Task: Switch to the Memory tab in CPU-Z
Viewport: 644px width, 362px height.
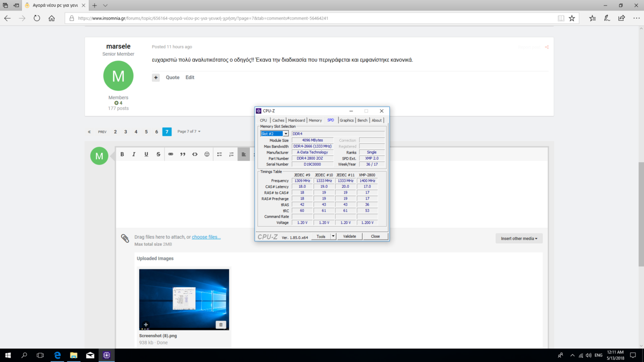Action: pos(315,120)
